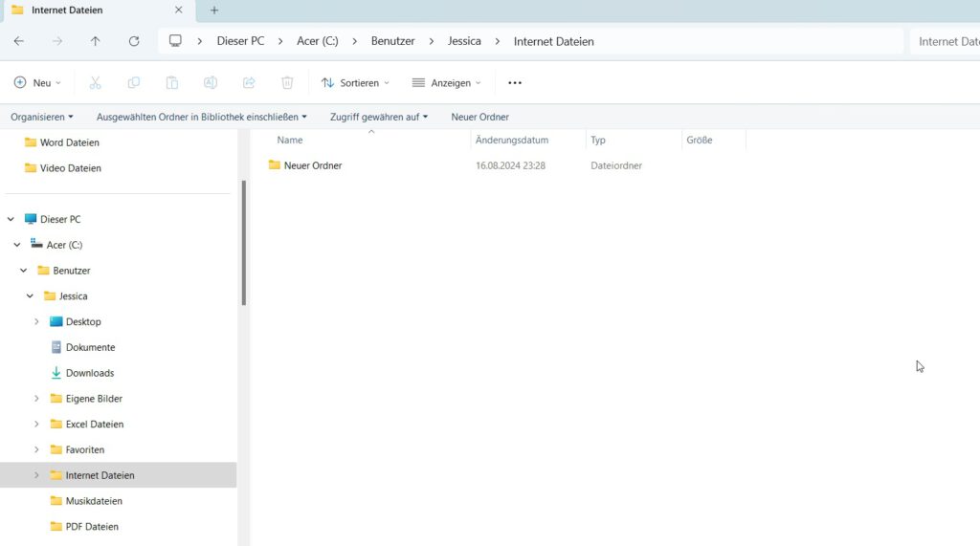The height and width of the screenshot is (546, 980).
Task: Open the Organisieren menu
Action: coord(42,117)
